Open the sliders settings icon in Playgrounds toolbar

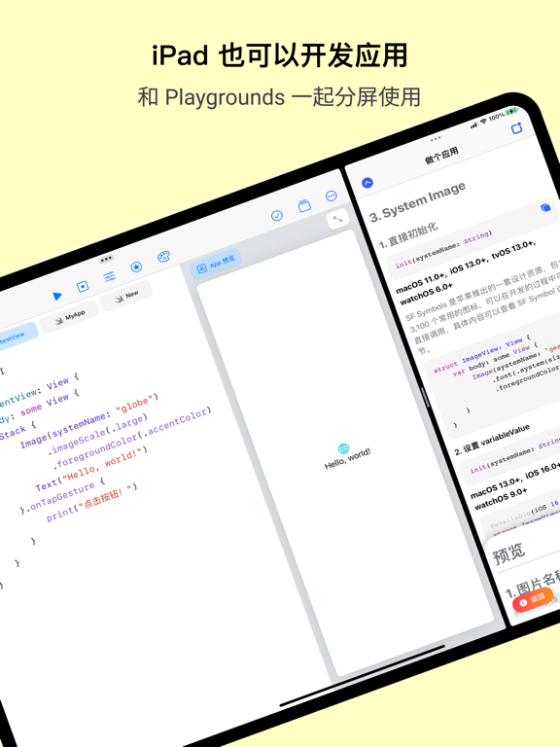click(x=110, y=276)
